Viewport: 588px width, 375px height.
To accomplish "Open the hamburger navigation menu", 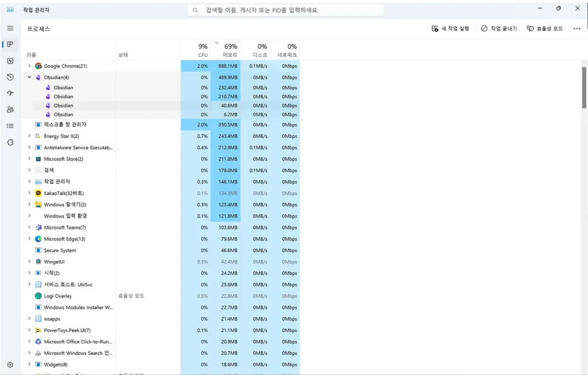I will tap(10, 28).
